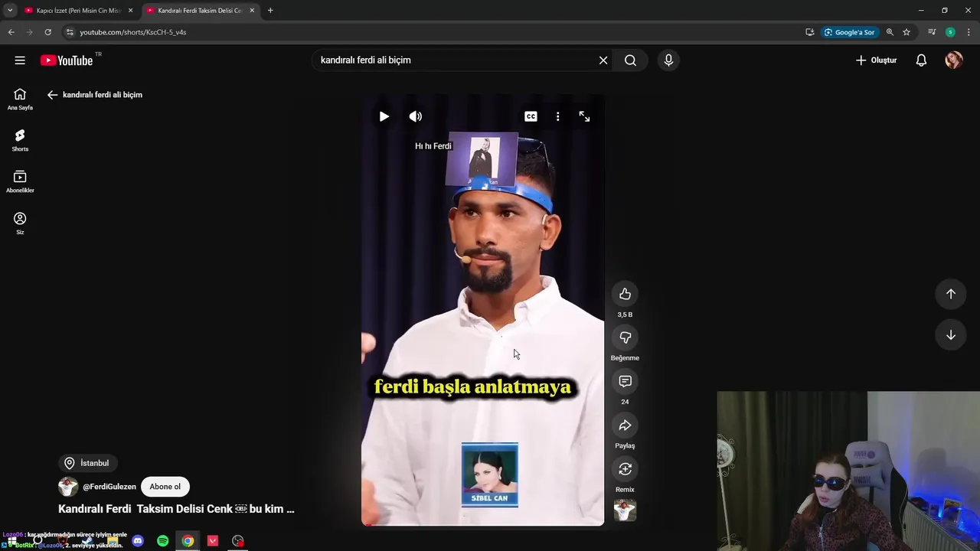980x551 pixels.
Task: Open OBS Studio from the taskbar
Action: 238,541
